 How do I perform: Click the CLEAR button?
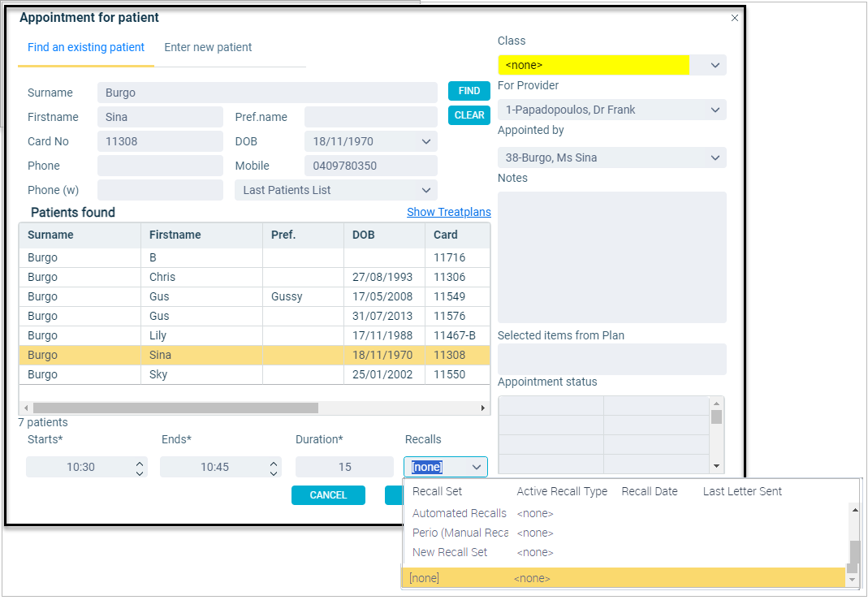(x=469, y=115)
